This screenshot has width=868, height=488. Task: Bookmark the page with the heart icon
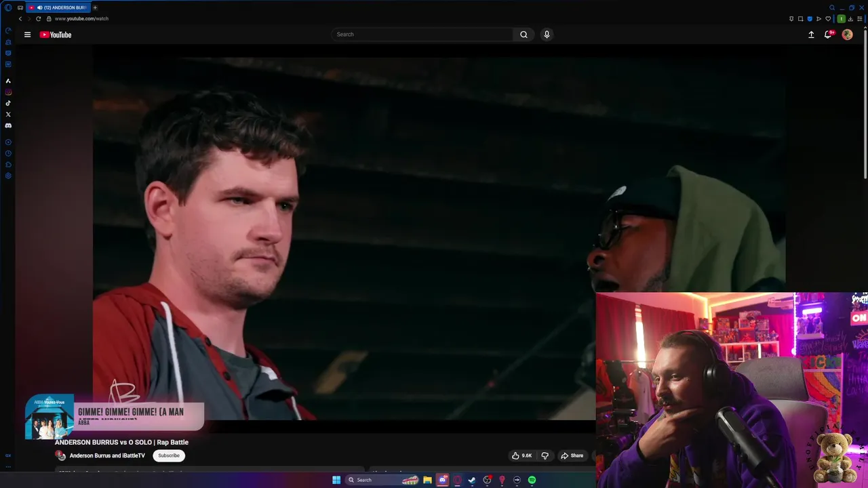pyautogui.click(x=828, y=18)
